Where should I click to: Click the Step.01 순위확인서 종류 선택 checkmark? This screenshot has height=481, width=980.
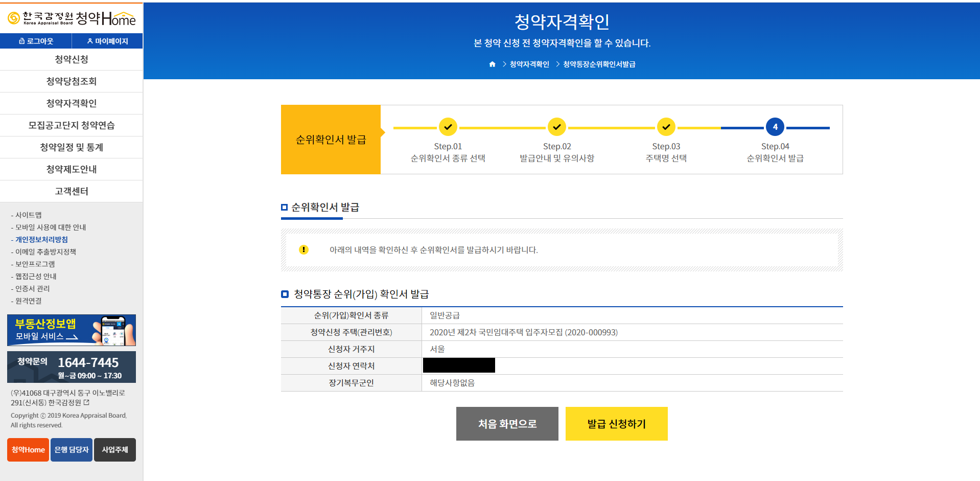point(448,127)
